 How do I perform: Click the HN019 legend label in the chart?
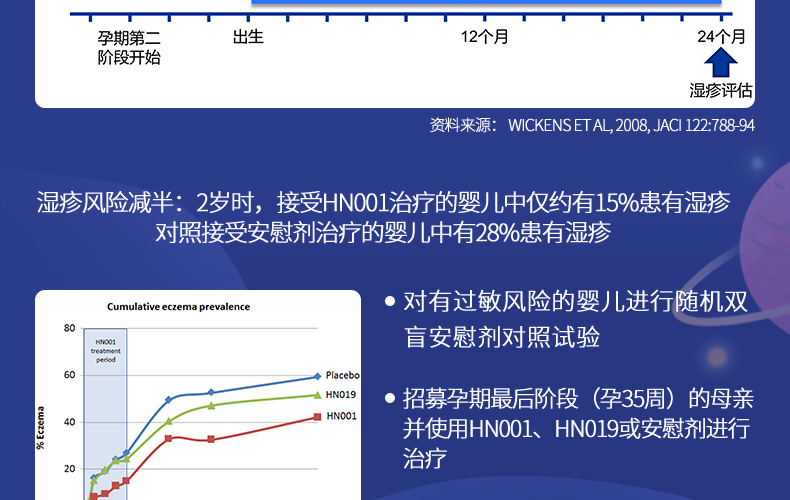tap(341, 395)
